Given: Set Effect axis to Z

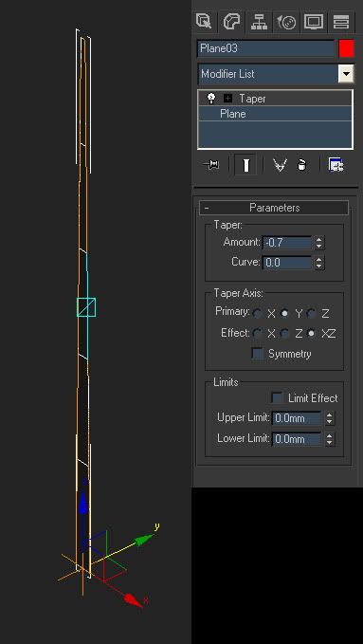Looking at the screenshot, I should 284,333.
